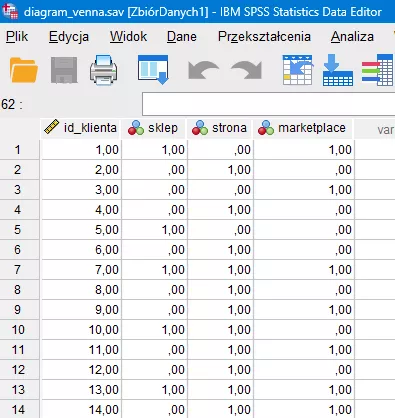Click id_klienta cell showing 7,00
This screenshot has height=418, width=395.
click(x=81, y=270)
